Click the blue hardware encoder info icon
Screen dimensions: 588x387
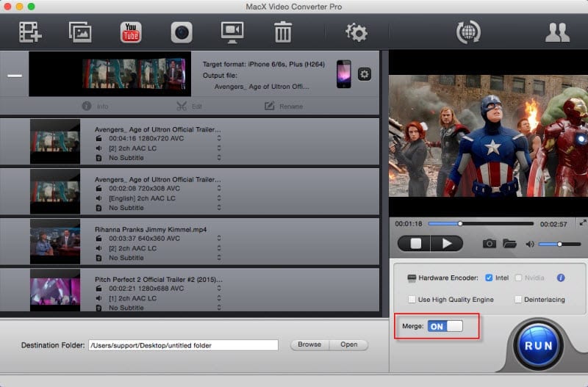pos(561,278)
